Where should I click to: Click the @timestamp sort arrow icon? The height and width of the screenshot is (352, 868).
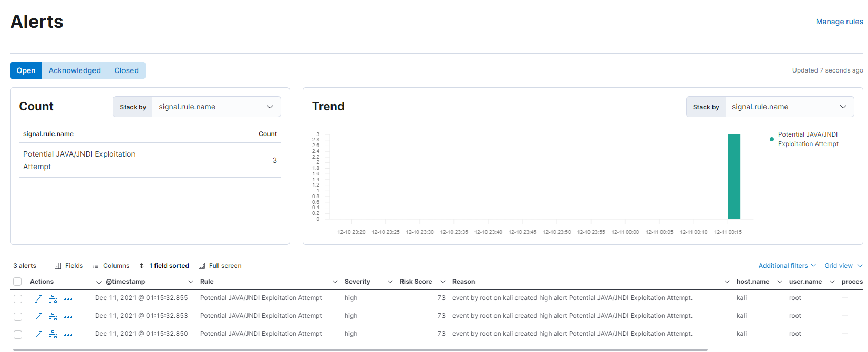(99, 282)
